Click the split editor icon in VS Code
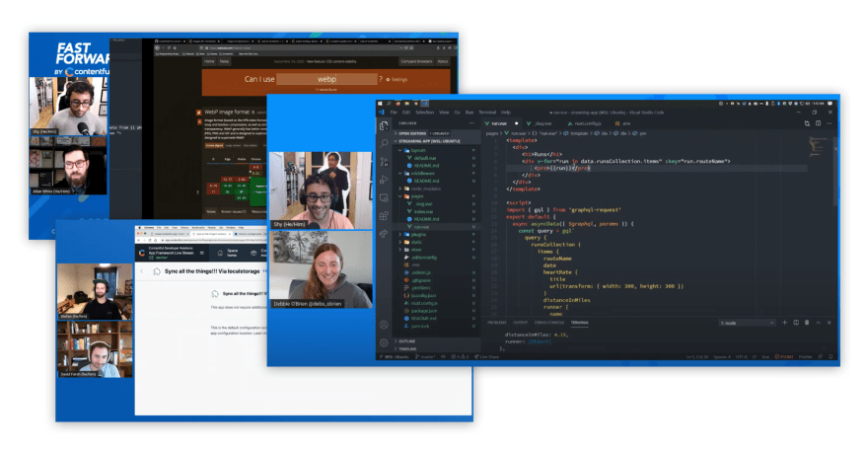The image size is (868, 451). [x=818, y=123]
